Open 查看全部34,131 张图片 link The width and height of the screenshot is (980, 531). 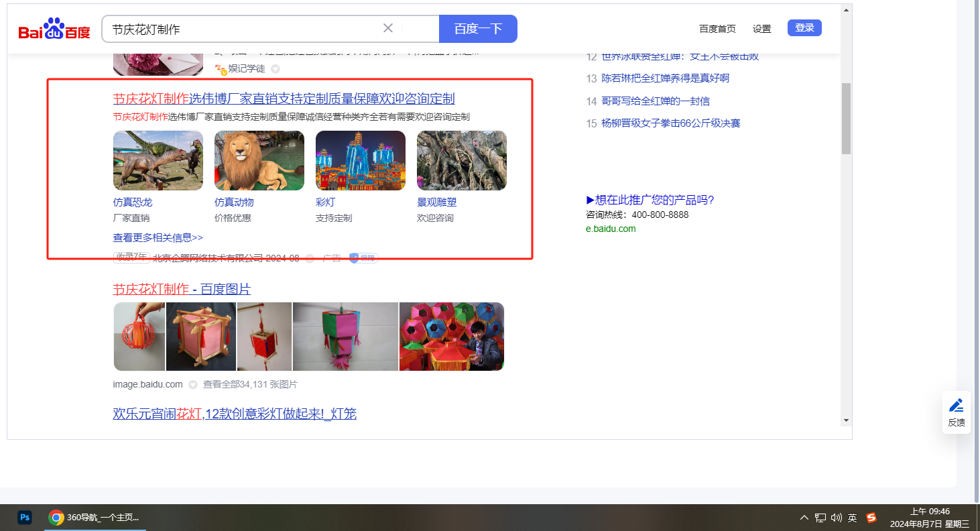(250, 384)
